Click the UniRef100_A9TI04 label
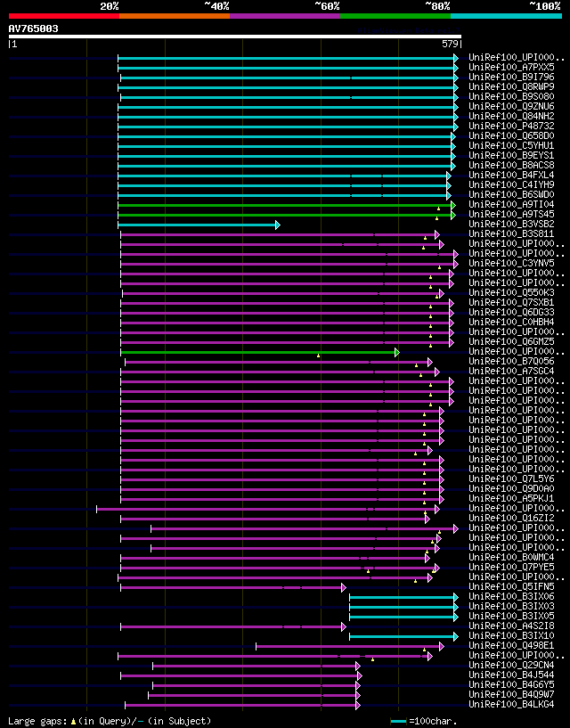 (x=511, y=204)
